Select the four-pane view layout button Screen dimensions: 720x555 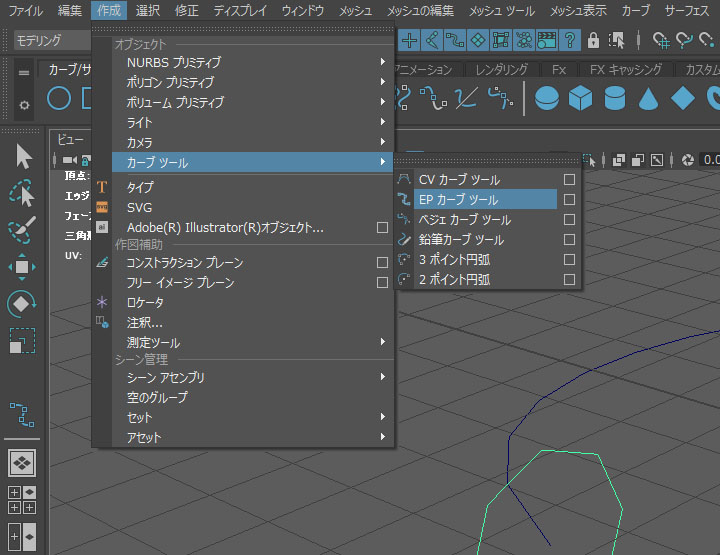tap(22, 499)
